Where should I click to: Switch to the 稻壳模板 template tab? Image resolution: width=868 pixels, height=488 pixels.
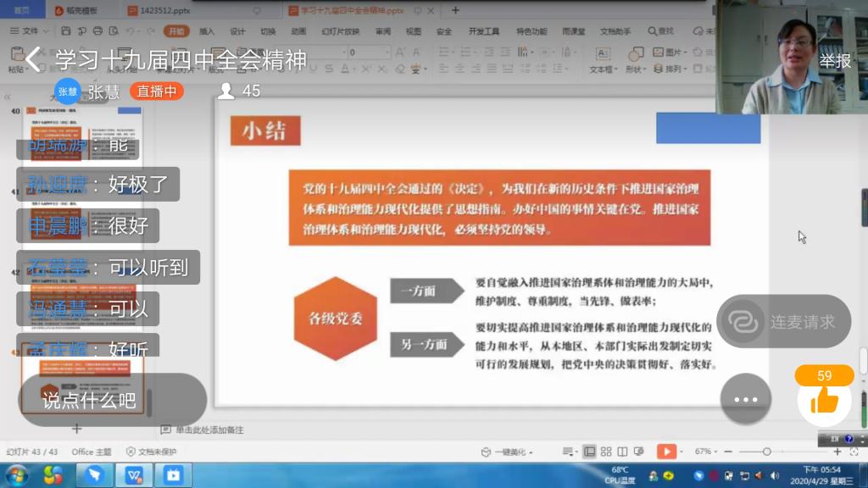[76, 10]
